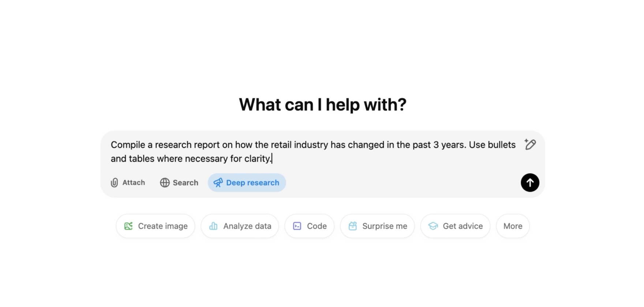Expand the More suggestions chip

(513, 226)
